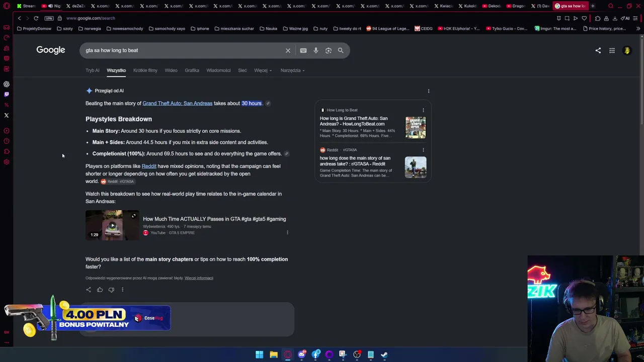
Task: Open the Grand Theft Auto: San Andreas link
Action: point(178,104)
